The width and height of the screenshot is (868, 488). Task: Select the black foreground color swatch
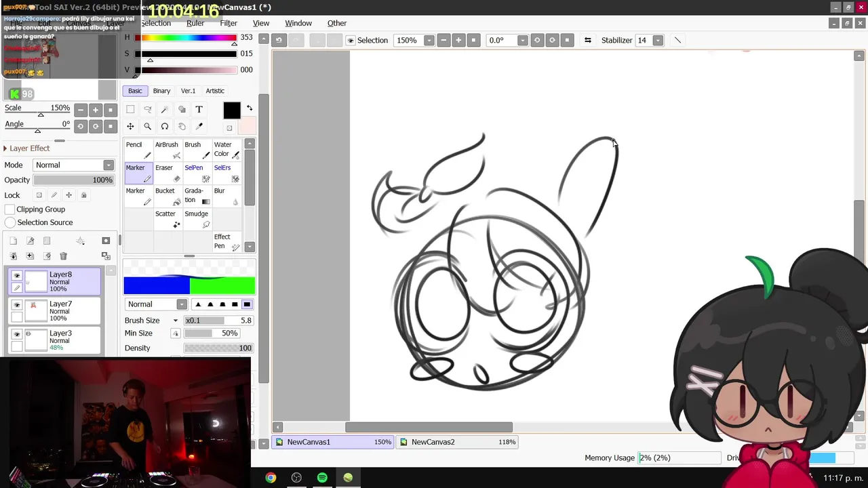tap(232, 110)
